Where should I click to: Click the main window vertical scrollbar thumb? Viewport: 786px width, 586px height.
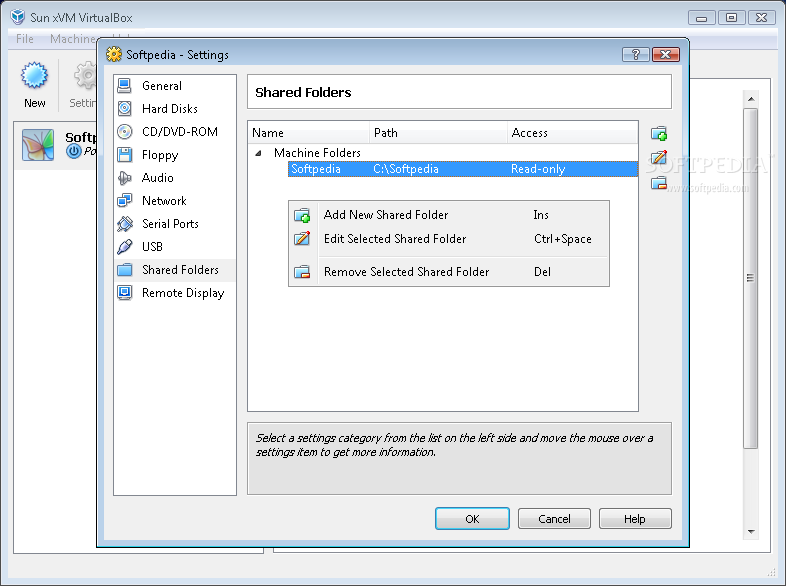click(x=751, y=278)
